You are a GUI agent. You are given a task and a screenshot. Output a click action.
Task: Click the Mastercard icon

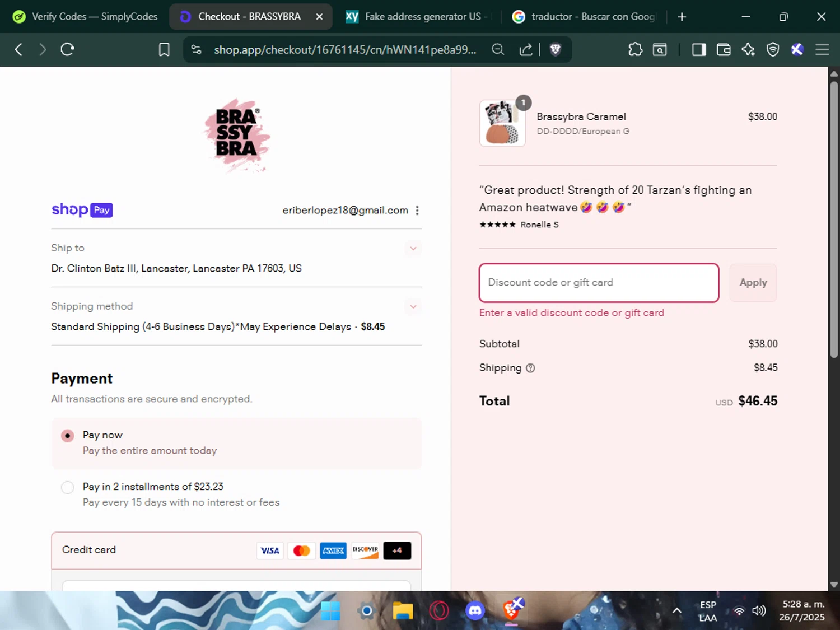coord(301,550)
